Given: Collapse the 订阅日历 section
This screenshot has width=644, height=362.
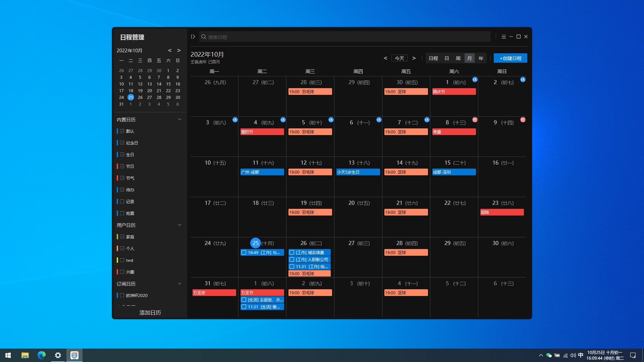Looking at the screenshot, I should click(179, 284).
